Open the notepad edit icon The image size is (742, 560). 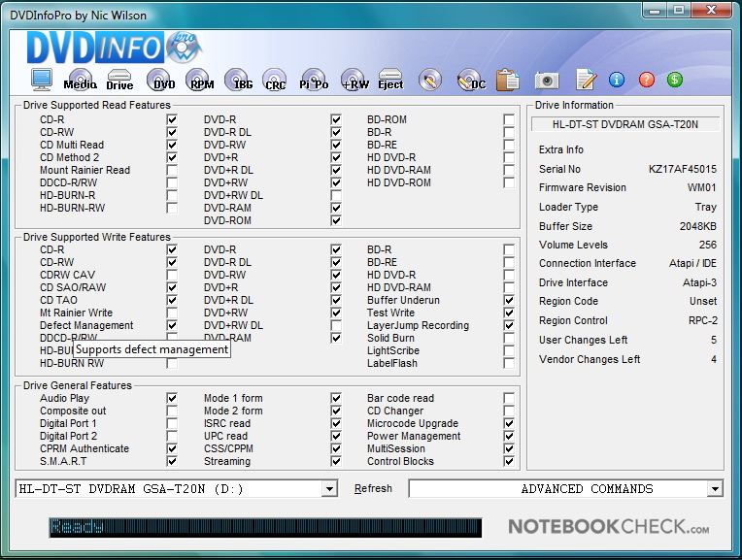tap(586, 80)
